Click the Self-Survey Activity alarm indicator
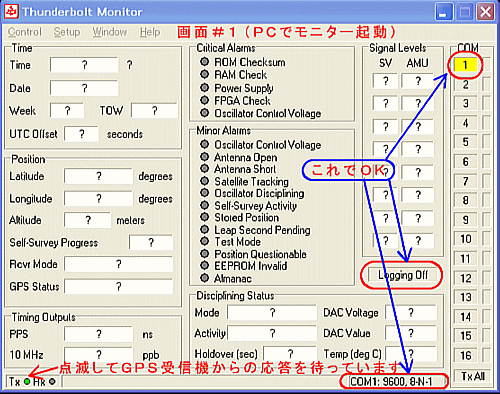 pos(204,205)
